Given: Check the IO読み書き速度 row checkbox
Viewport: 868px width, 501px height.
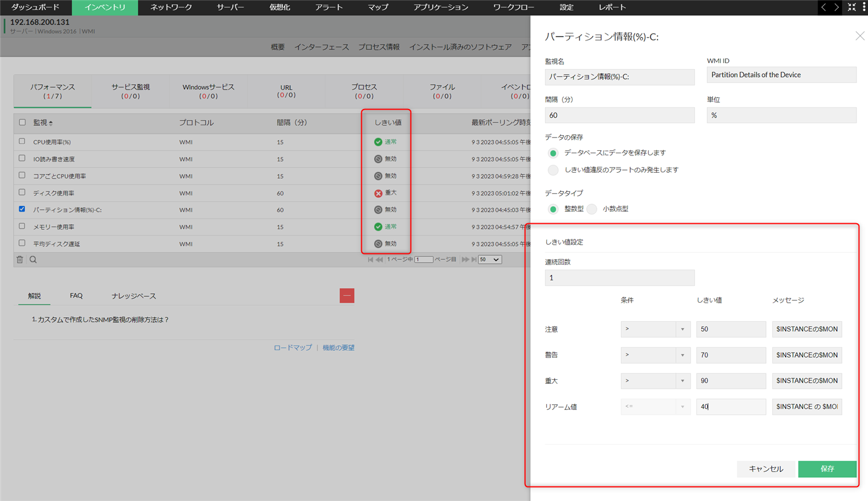Looking at the screenshot, I should [x=22, y=158].
